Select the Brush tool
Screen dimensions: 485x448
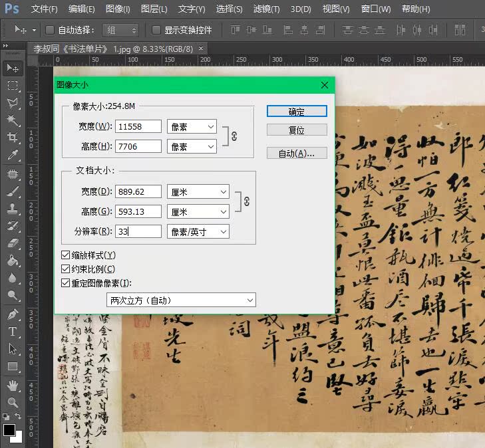point(13,191)
